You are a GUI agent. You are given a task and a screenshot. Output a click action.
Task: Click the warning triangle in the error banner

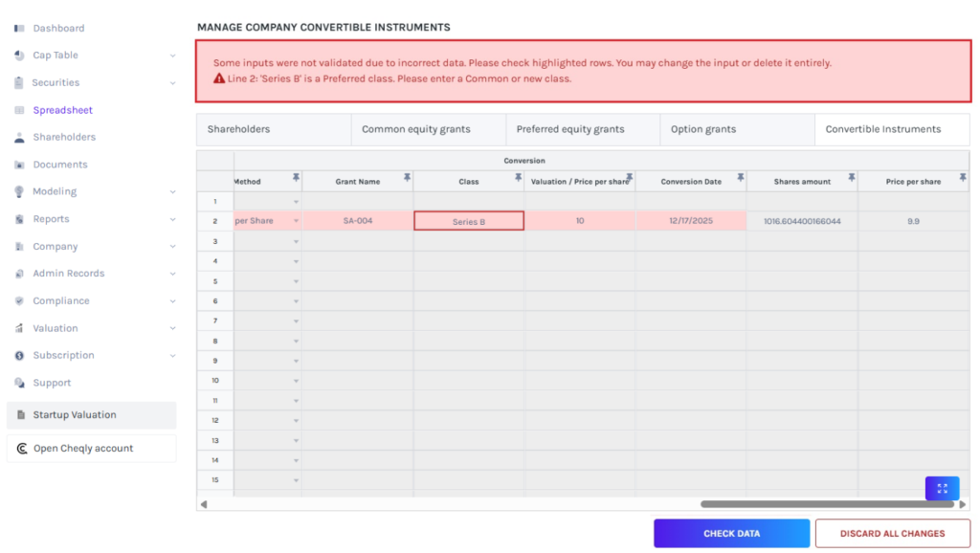coord(221,77)
